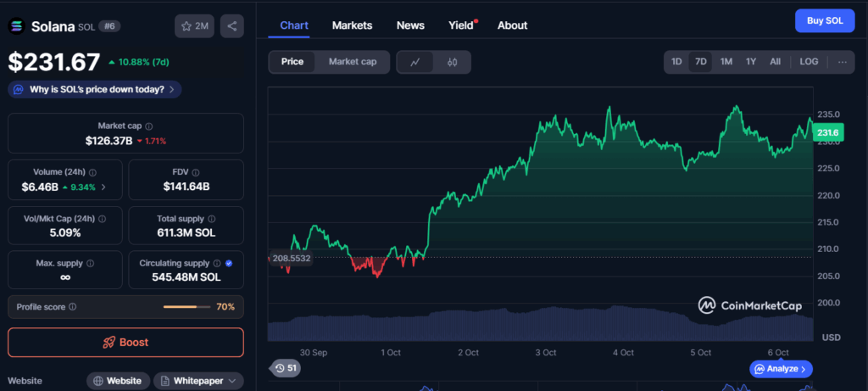Click the Market cap info icon
Screen dimensions: 868x391
(x=149, y=126)
